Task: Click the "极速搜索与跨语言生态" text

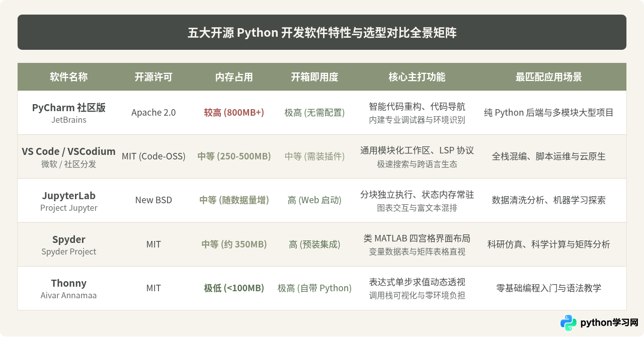Action: pyautogui.click(x=417, y=164)
